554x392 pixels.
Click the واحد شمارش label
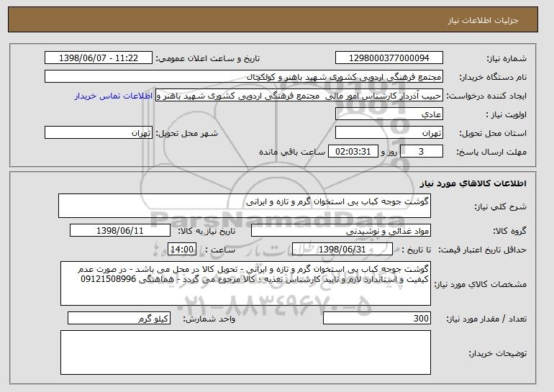[x=209, y=319]
